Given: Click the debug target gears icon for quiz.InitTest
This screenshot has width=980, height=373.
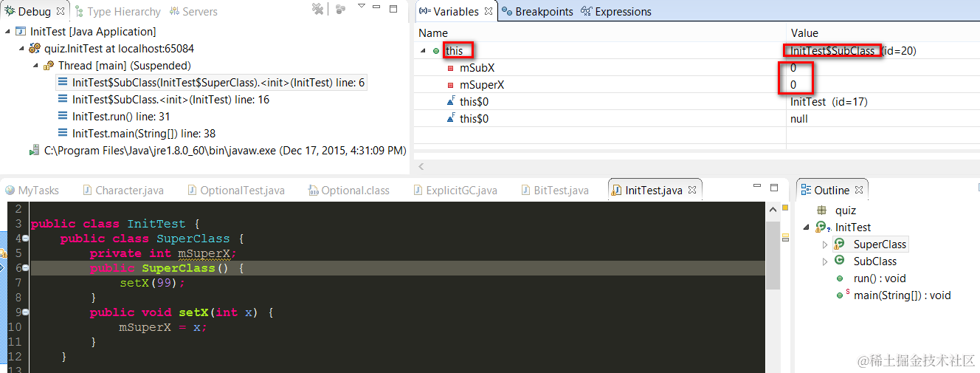Looking at the screenshot, I should (35, 49).
